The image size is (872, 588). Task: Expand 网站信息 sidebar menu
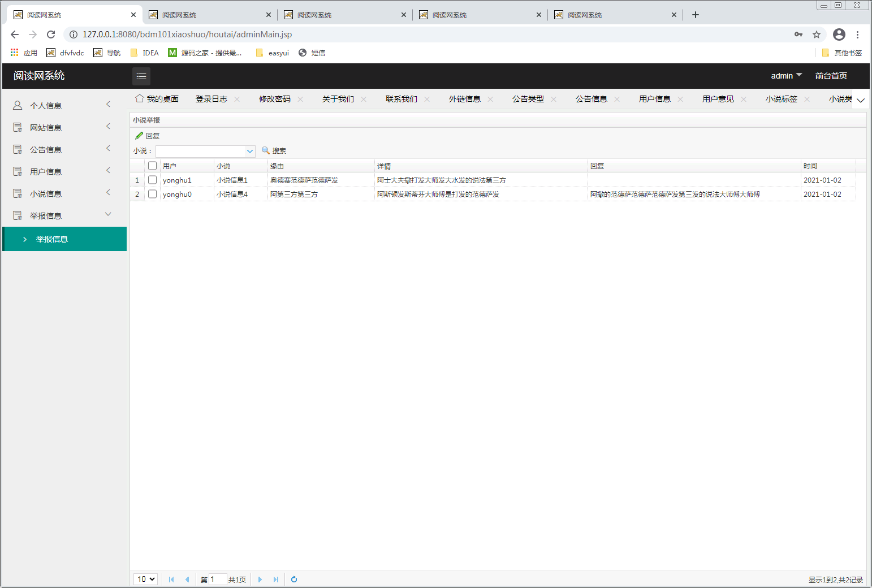64,127
